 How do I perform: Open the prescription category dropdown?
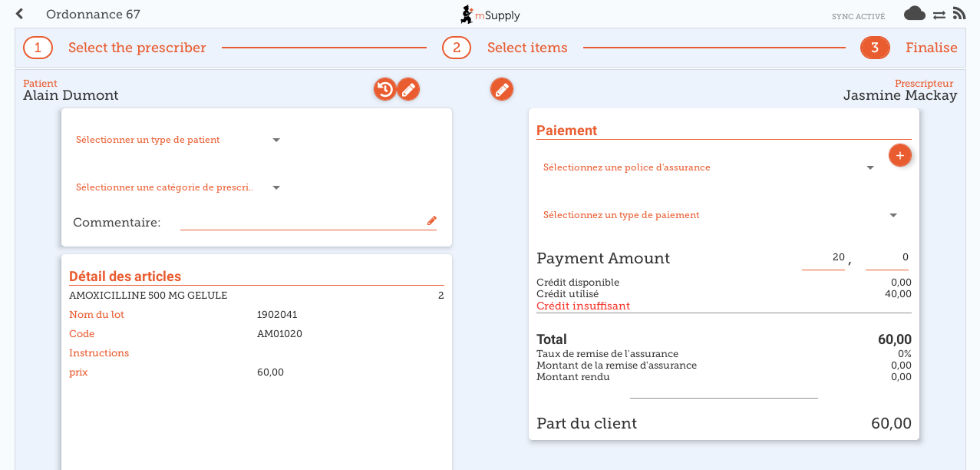276,187
